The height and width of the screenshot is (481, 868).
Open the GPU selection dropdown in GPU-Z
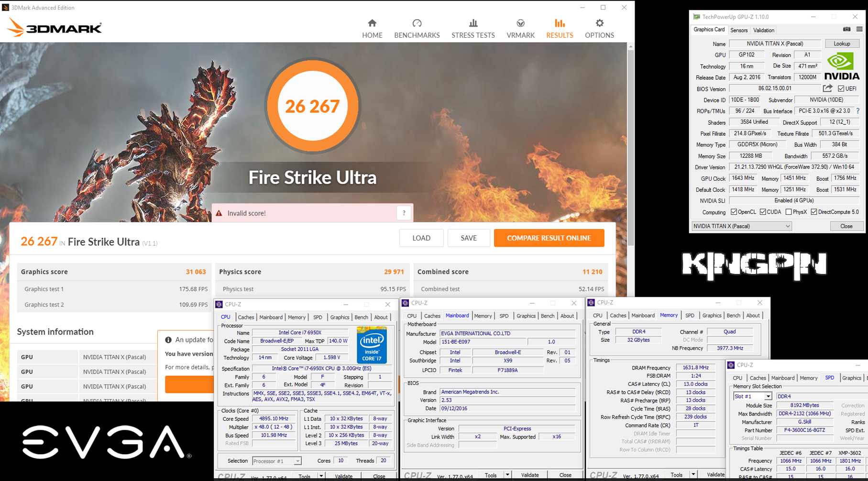(x=742, y=226)
